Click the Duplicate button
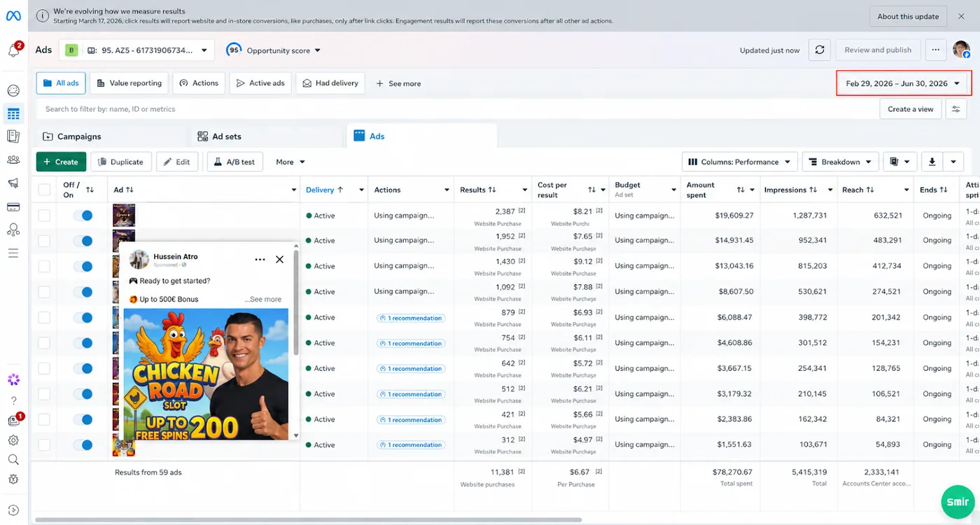The width and height of the screenshot is (980, 525). 120,162
